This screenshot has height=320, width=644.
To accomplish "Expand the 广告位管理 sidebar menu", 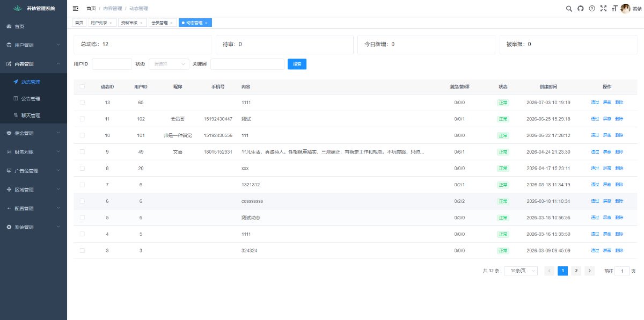I will [33, 171].
